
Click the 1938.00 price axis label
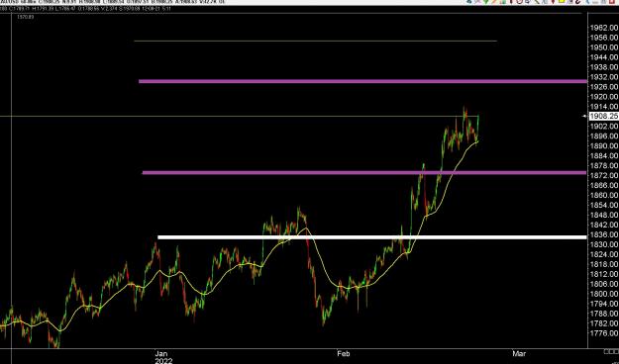[604, 67]
